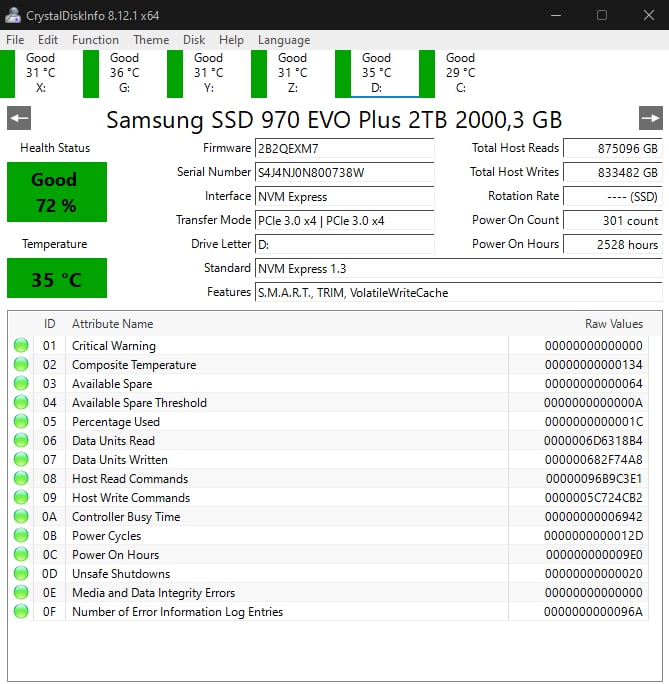The height and width of the screenshot is (684, 669).
Task: Open the Function menu
Action: [x=95, y=40]
